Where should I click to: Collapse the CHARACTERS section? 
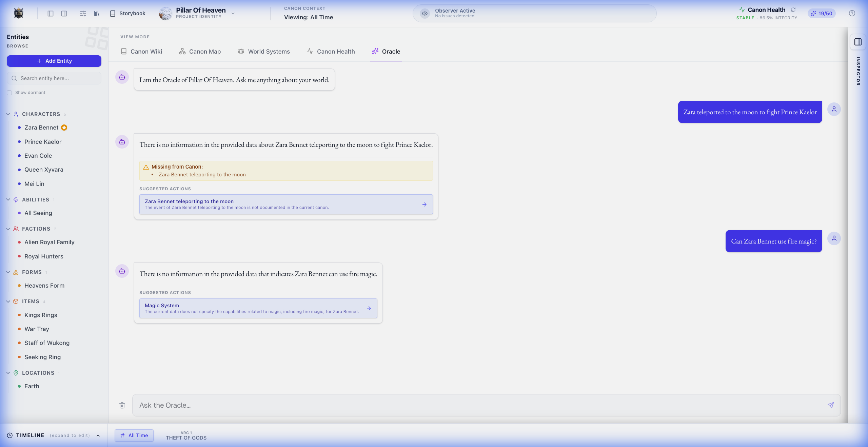point(8,114)
